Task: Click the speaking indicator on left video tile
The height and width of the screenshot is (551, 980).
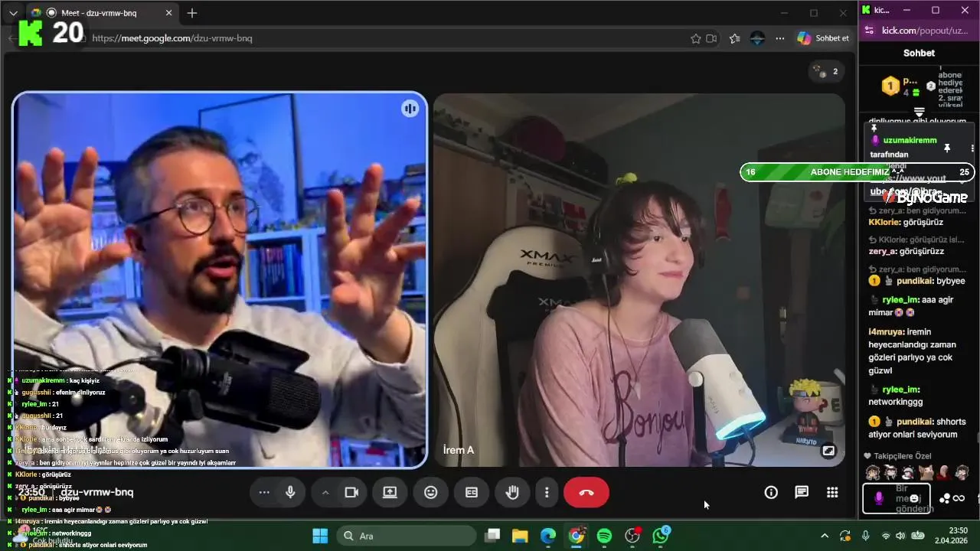Action: 410,109
